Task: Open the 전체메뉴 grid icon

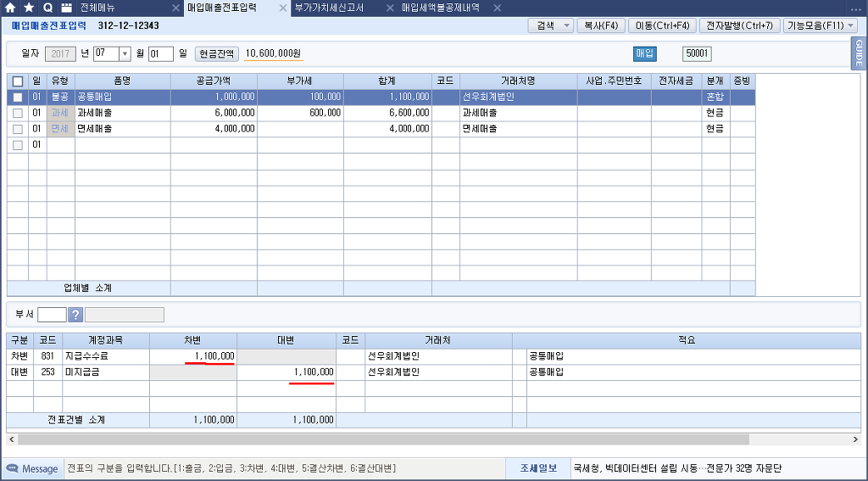Action: [67, 8]
